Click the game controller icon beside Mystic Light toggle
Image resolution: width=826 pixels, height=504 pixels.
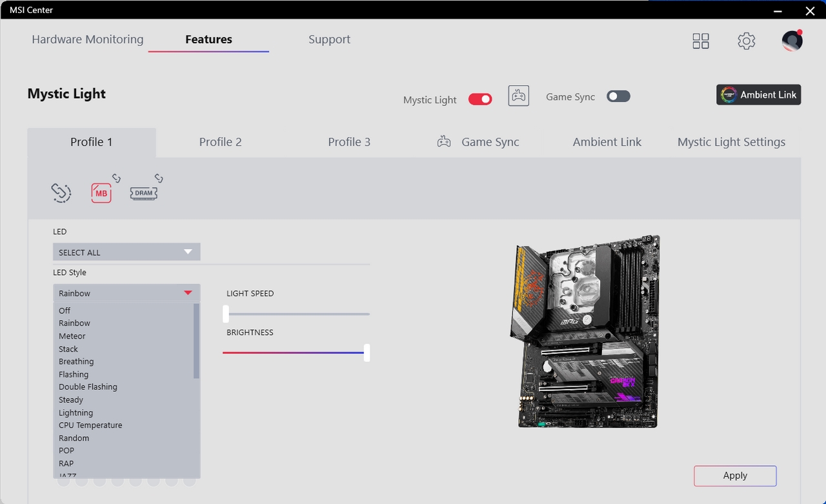519,96
